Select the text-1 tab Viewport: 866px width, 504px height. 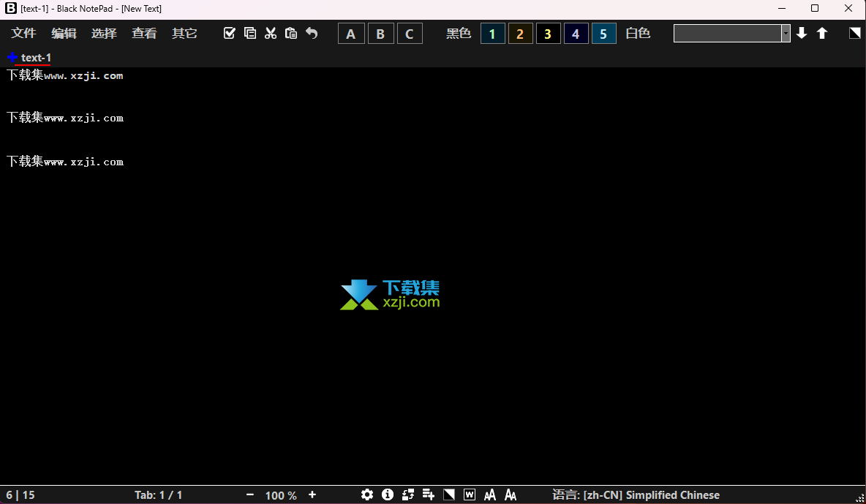(36, 58)
